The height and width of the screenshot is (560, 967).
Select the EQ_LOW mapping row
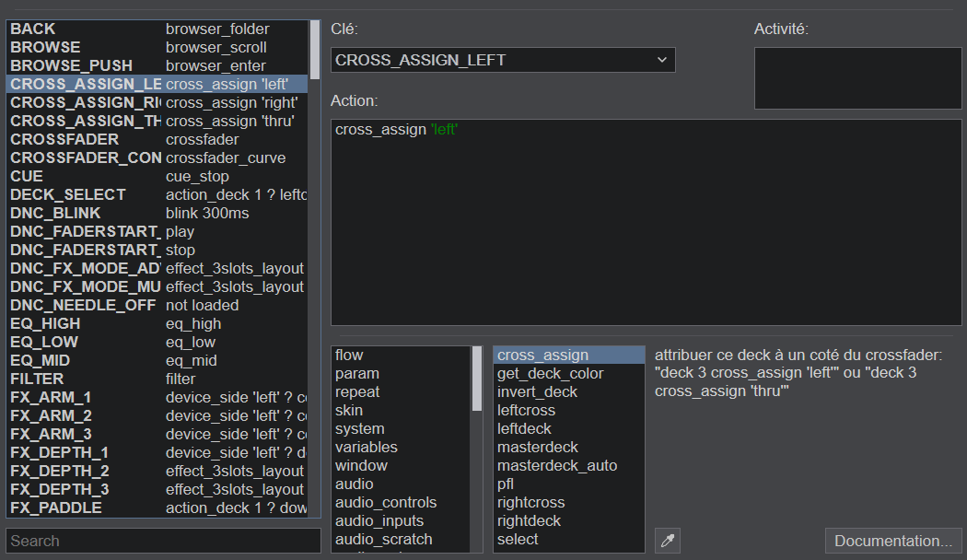pos(157,343)
